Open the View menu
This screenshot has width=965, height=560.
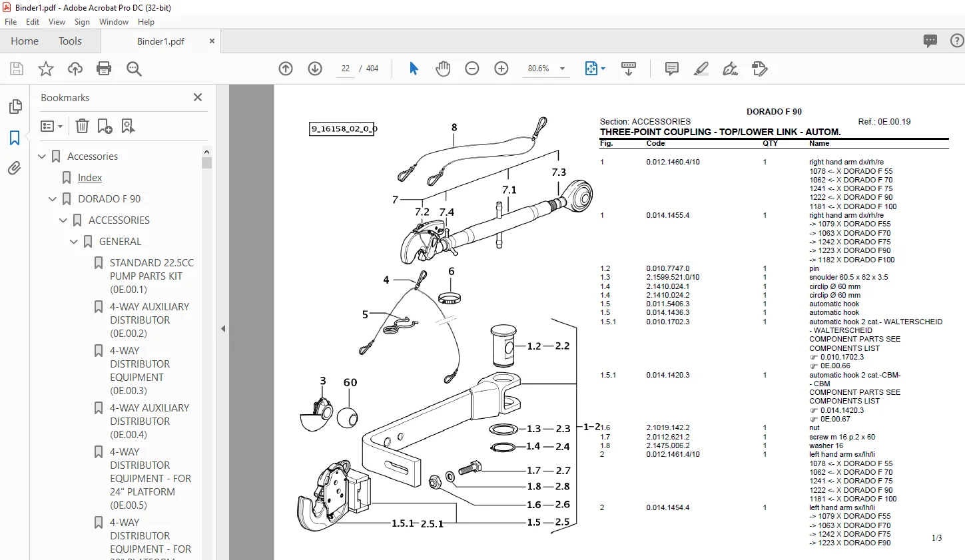pos(57,22)
